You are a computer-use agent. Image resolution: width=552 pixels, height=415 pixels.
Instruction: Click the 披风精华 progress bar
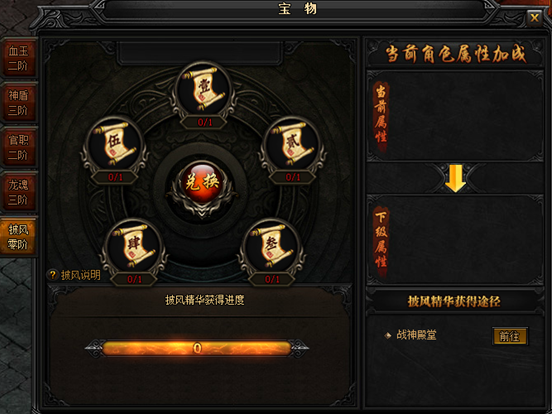point(197,348)
